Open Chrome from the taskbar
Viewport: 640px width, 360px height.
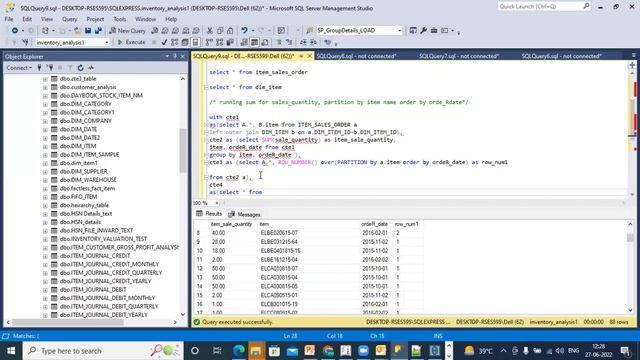328,351
